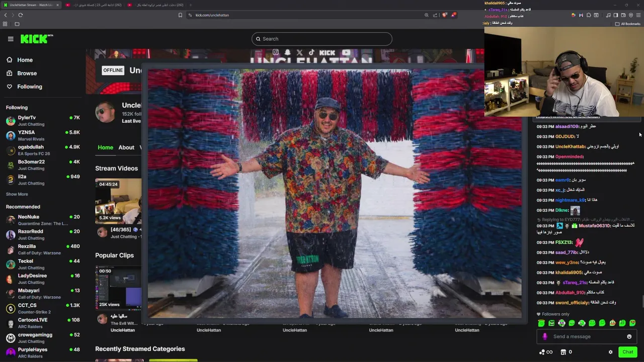Open the Kick hamburger sidebar menu
The height and width of the screenshot is (362, 644).
(x=11, y=39)
